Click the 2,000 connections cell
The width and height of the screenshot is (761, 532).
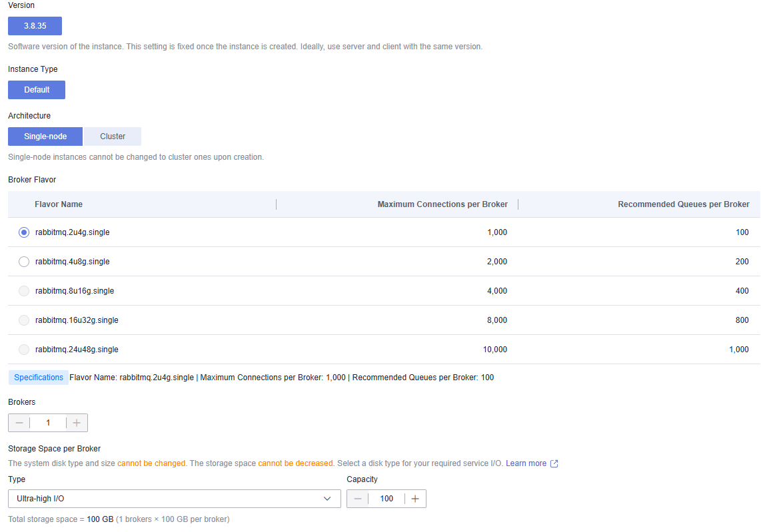pyautogui.click(x=497, y=262)
